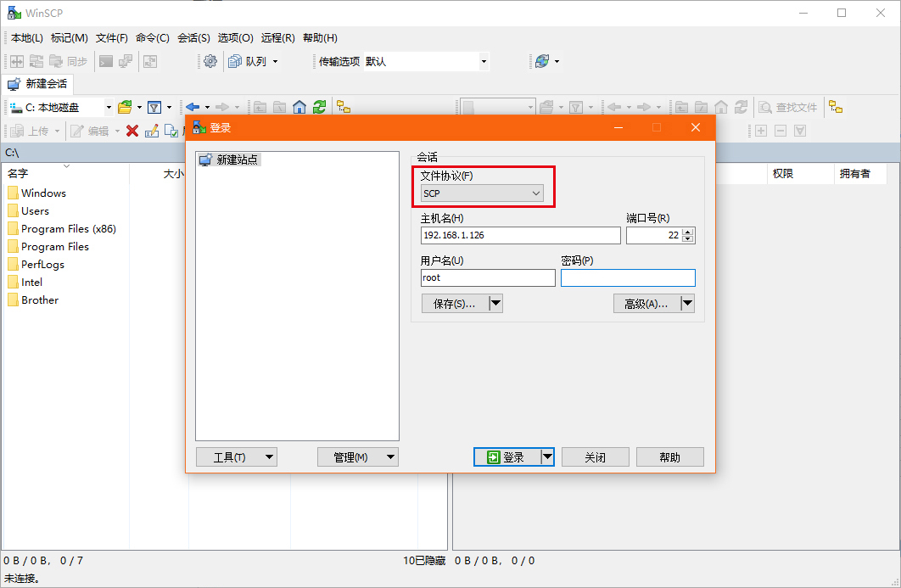Select the Windows folder in local list

(x=37, y=193)
